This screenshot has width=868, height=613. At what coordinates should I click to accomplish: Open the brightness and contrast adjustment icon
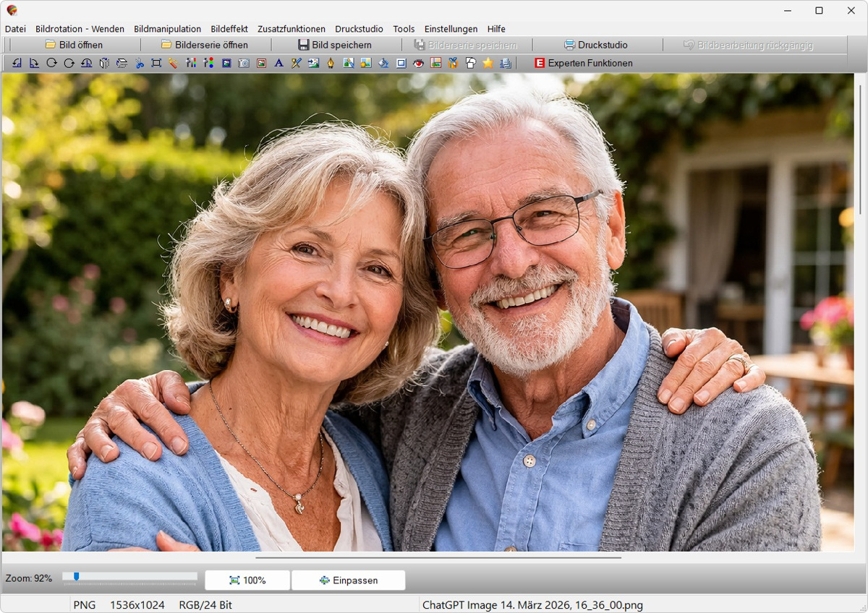[x=192, y=63]
